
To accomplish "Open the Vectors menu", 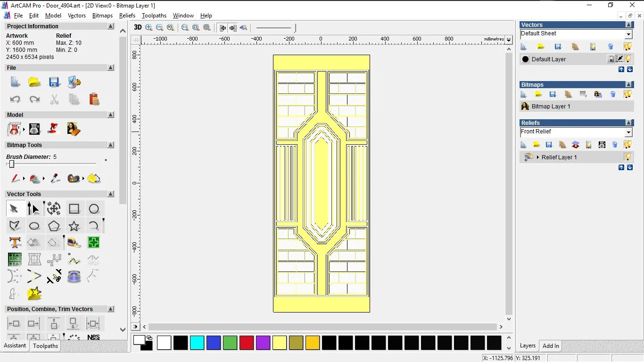I will coord(77,16).
